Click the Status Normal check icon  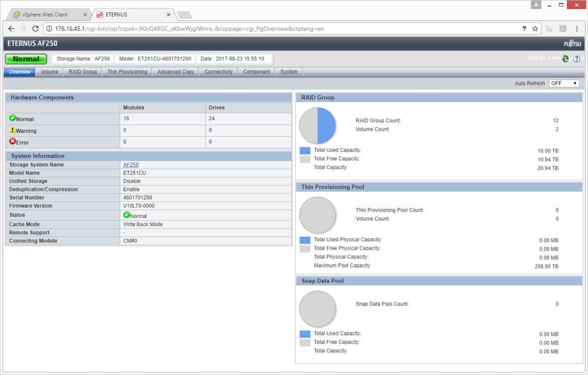[126, 215]
